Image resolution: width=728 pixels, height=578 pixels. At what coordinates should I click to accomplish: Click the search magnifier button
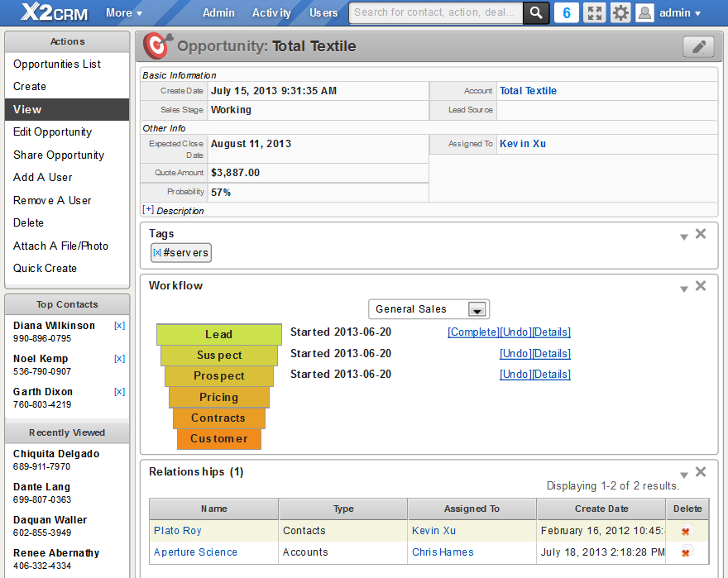pos(536,12)
